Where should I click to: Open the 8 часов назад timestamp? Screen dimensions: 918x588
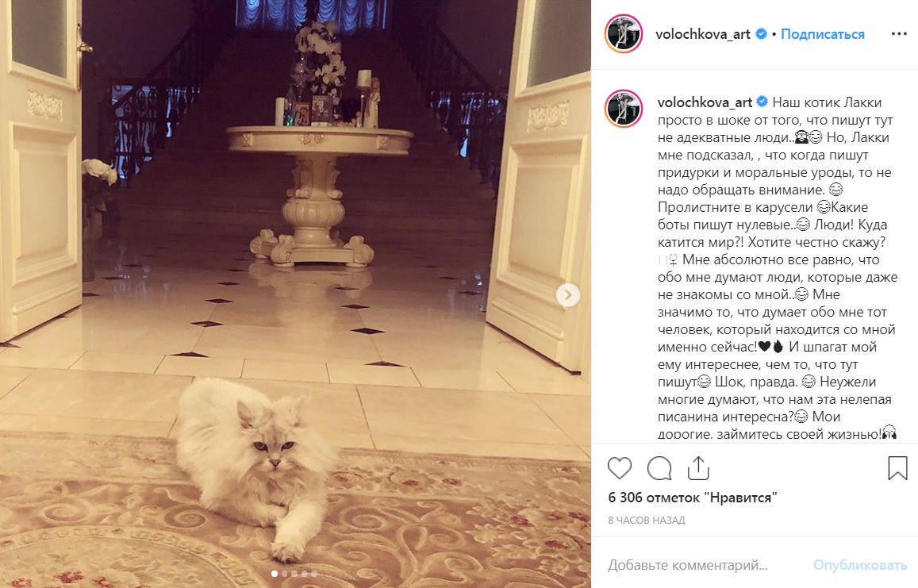point(647,520)
